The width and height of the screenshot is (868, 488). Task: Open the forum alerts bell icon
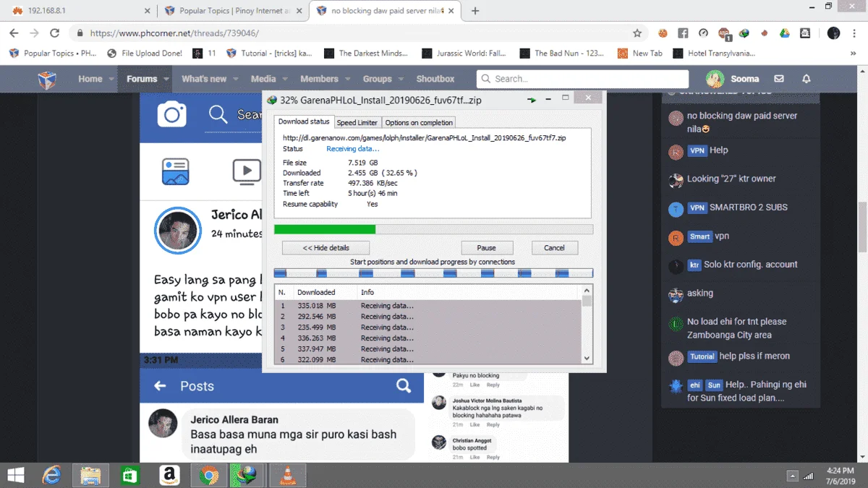(x=807, y=79)
